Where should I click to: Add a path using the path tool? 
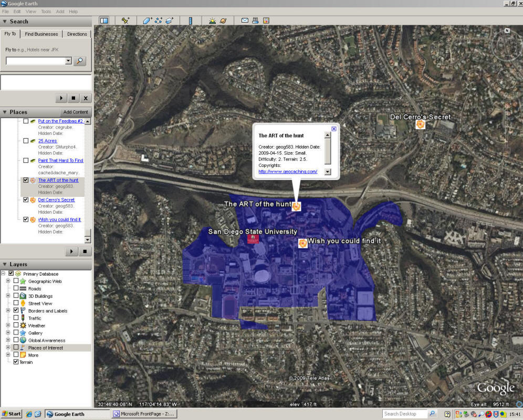click(x=158, y=20)
